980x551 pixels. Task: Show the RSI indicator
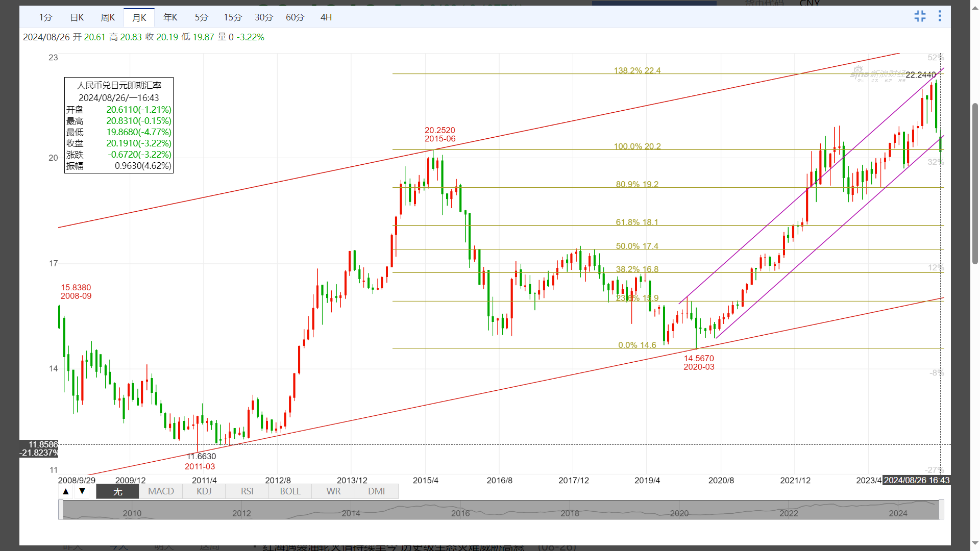tap(247, 491)
